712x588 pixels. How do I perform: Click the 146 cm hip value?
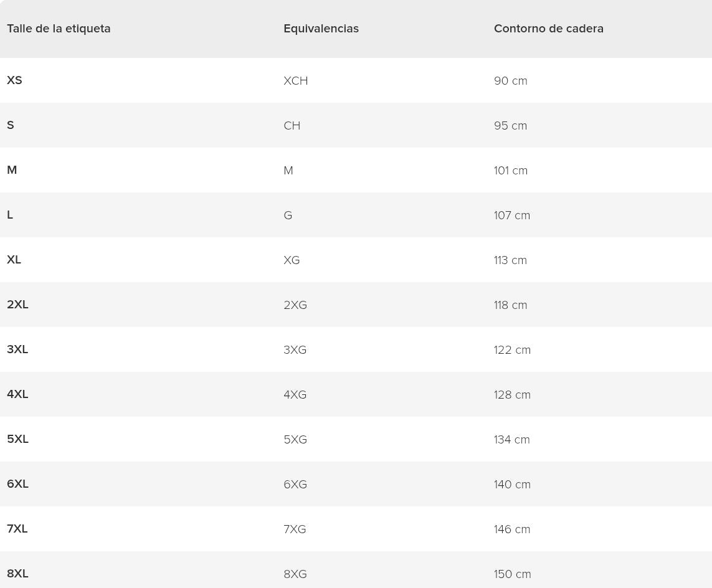coord(511,529)
